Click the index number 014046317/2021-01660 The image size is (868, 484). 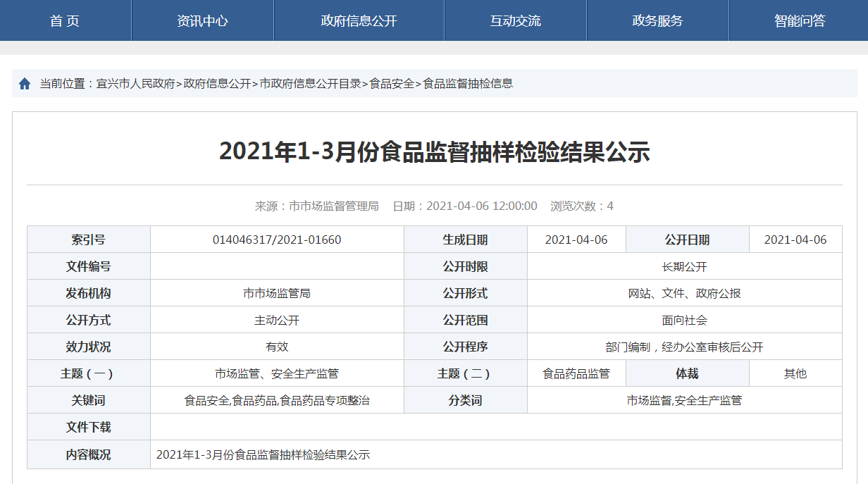277,240
